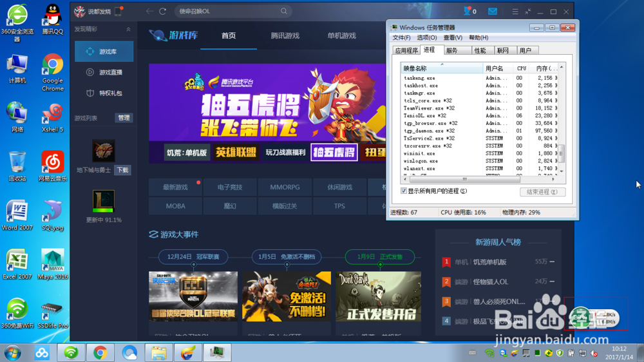
Task: Open the mail envelope icon in header
Action: (493, 11)
